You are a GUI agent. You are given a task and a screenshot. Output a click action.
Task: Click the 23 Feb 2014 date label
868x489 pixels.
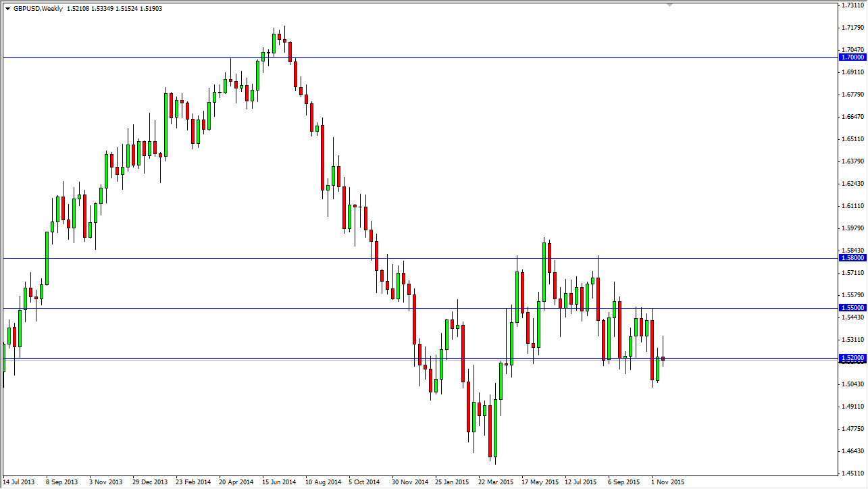click(x=193, y=482)
